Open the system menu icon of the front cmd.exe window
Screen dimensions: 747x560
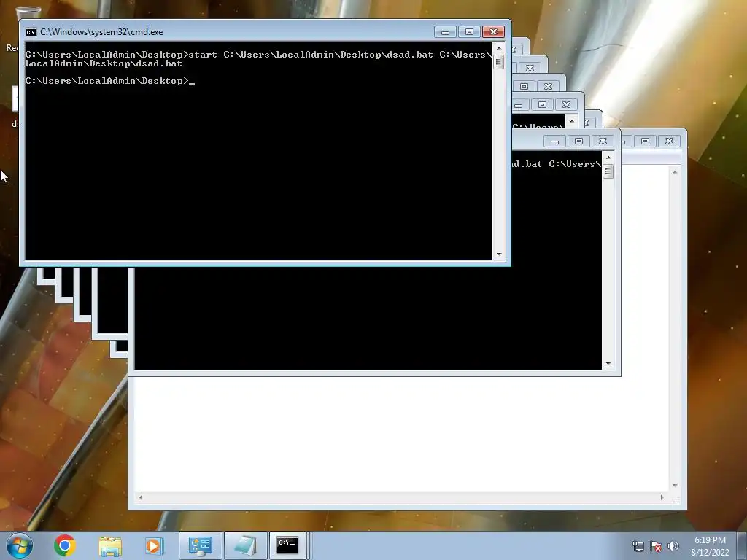click(31, 32)
